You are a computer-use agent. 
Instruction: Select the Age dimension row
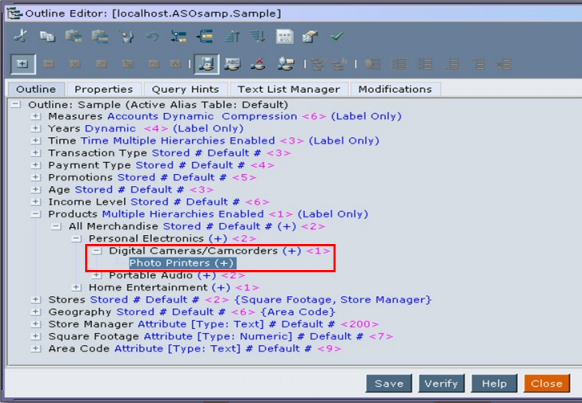coord(131,190)
